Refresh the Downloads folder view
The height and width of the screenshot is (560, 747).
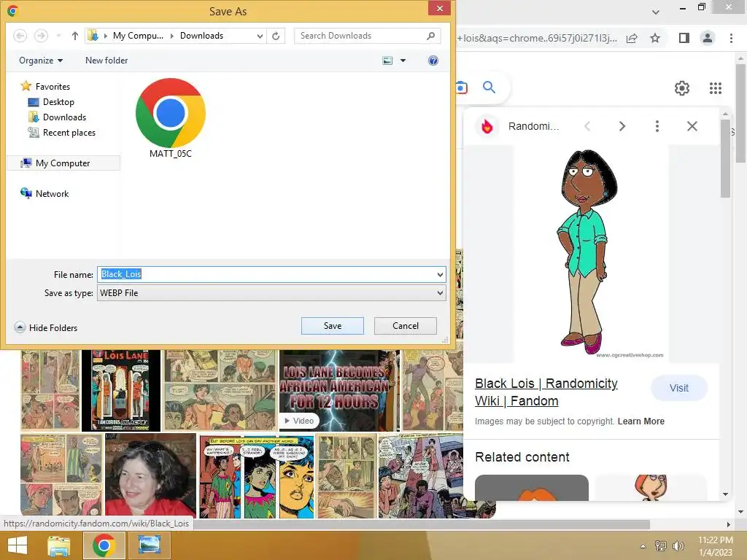click(x=275, y=36)
